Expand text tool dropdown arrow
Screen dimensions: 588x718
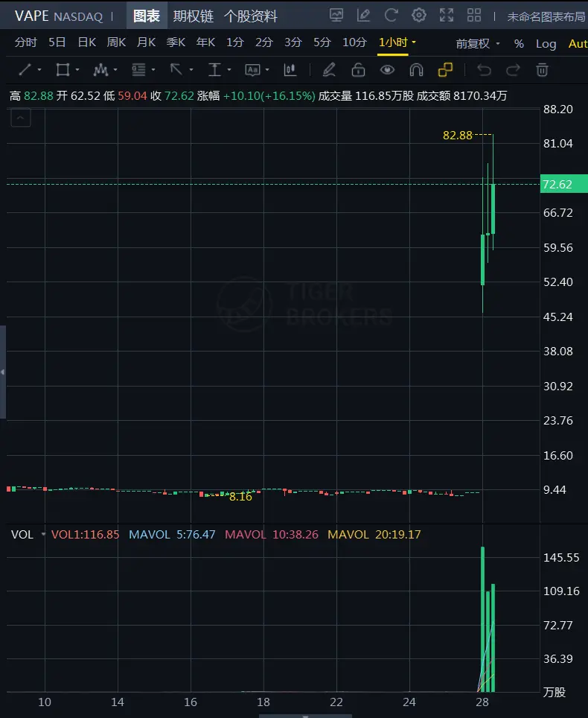[267, 69]
